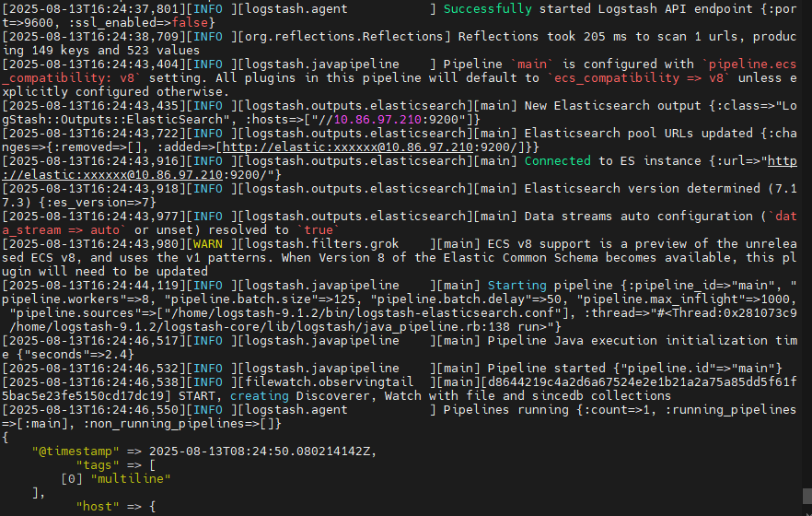
Task: Click the "{"seconds"=>2.4}" value
Action: (x=75, y=355)
